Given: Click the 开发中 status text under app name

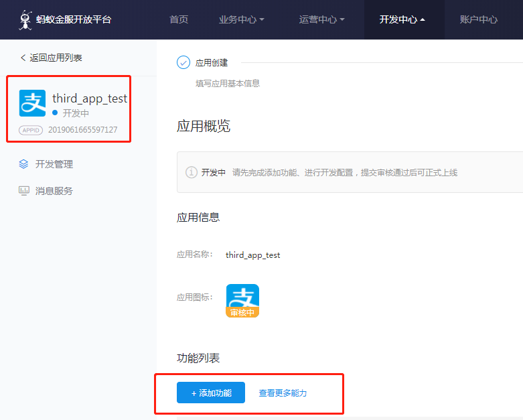Looking at the screenshot, I should coord(76,113).
